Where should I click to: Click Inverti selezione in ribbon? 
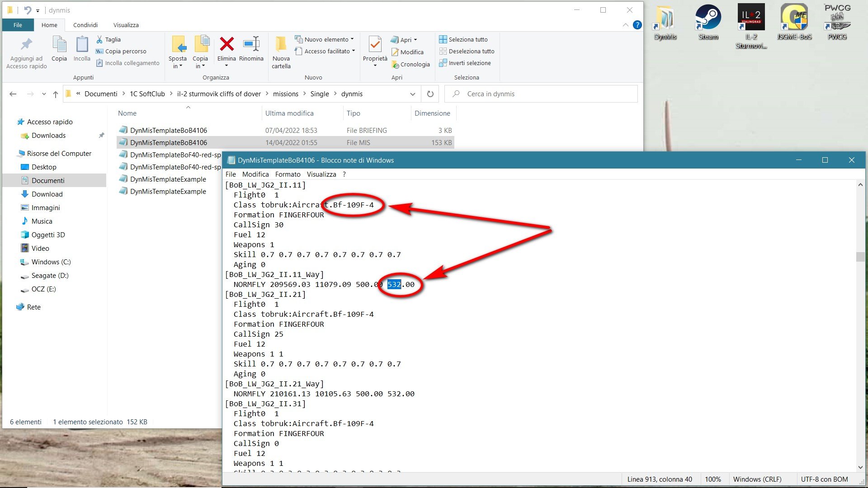point(465,63)
